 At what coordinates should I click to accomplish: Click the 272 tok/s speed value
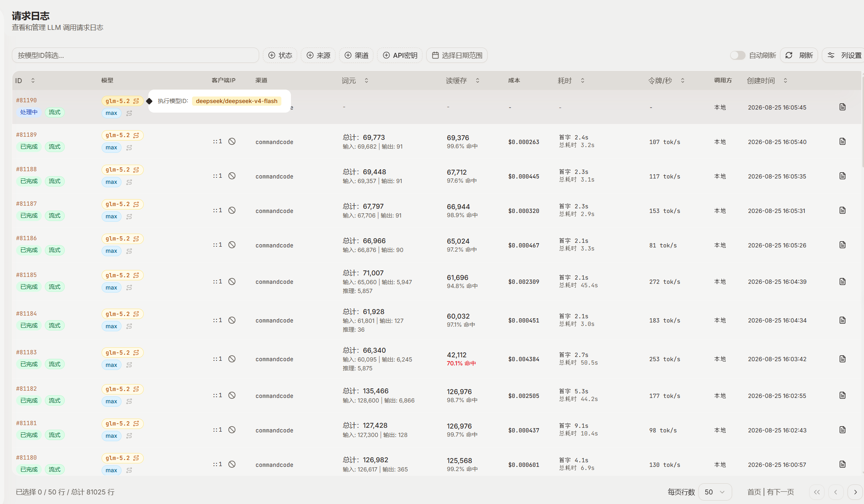[664, 281]
